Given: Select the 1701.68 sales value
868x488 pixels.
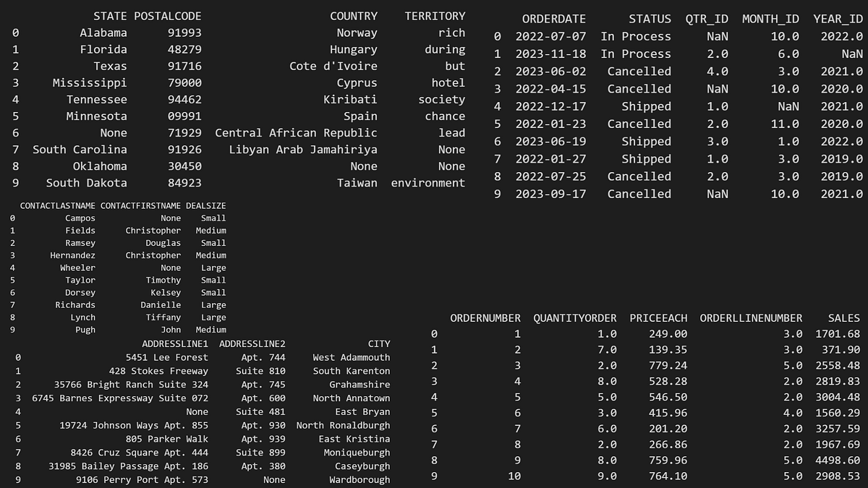Looking at the screenshot, I should 839,334.
